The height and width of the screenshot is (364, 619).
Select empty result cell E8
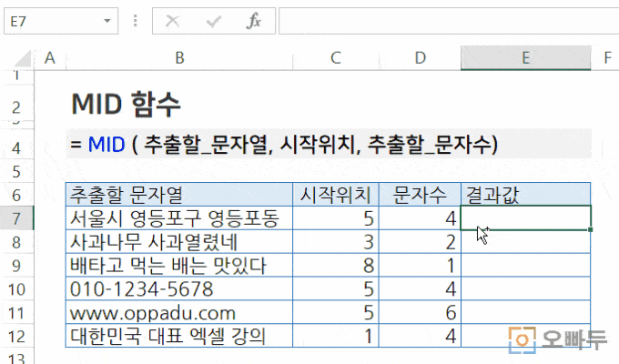coord(526,242)
